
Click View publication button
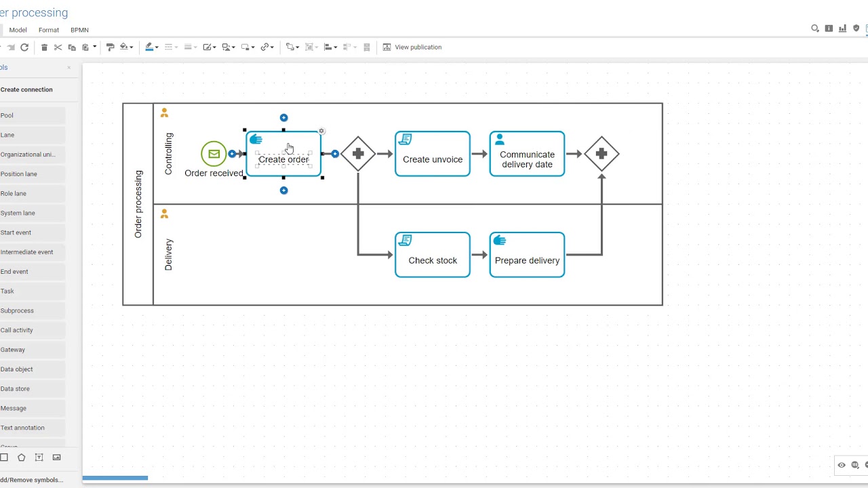[x=412, y=47]
